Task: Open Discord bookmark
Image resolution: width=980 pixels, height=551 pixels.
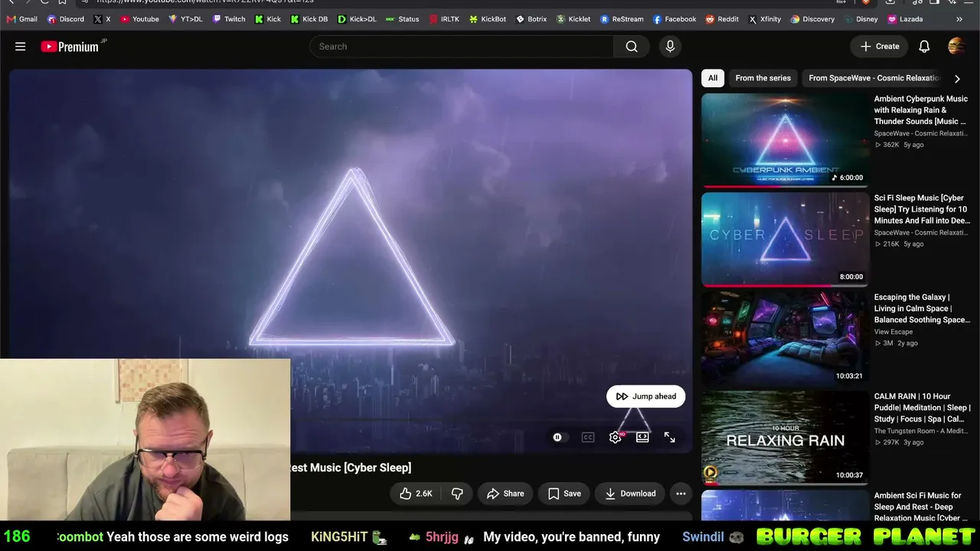Action: pos(65,19)
